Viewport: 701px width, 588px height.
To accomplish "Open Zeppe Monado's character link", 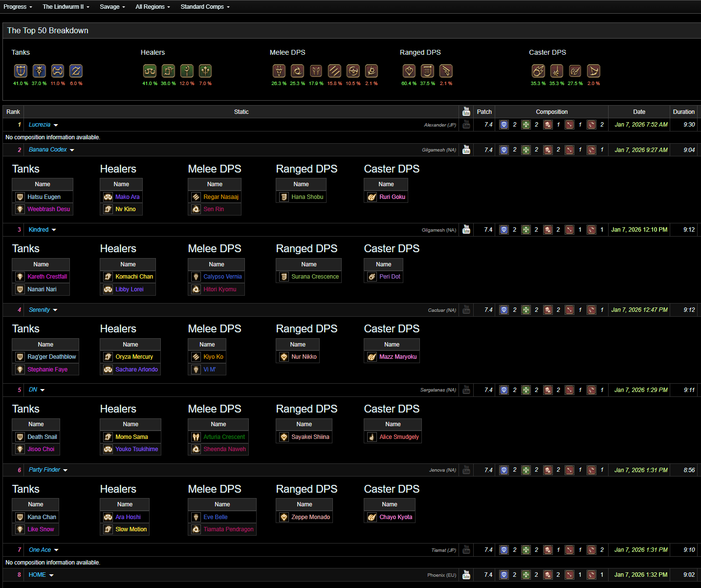I will point(311,517).
